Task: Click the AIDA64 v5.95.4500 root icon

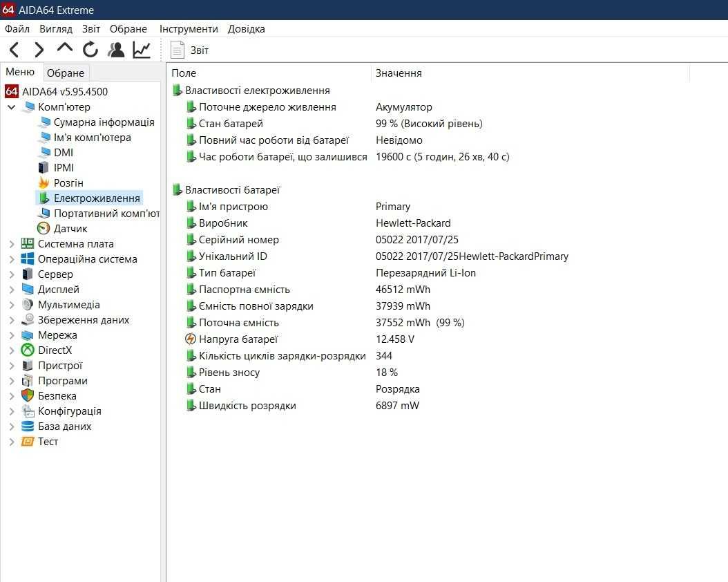Action: (12, 91)
